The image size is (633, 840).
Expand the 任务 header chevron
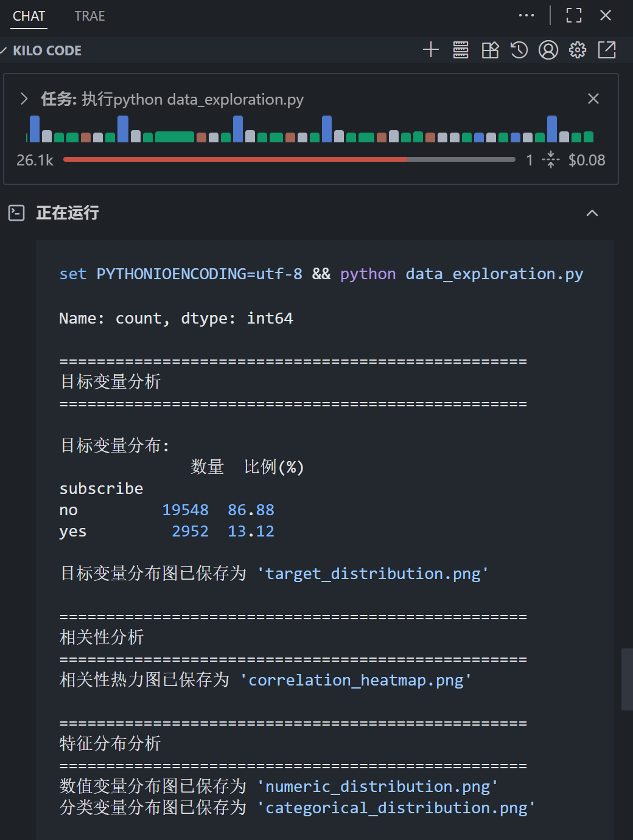coord(24,98)
